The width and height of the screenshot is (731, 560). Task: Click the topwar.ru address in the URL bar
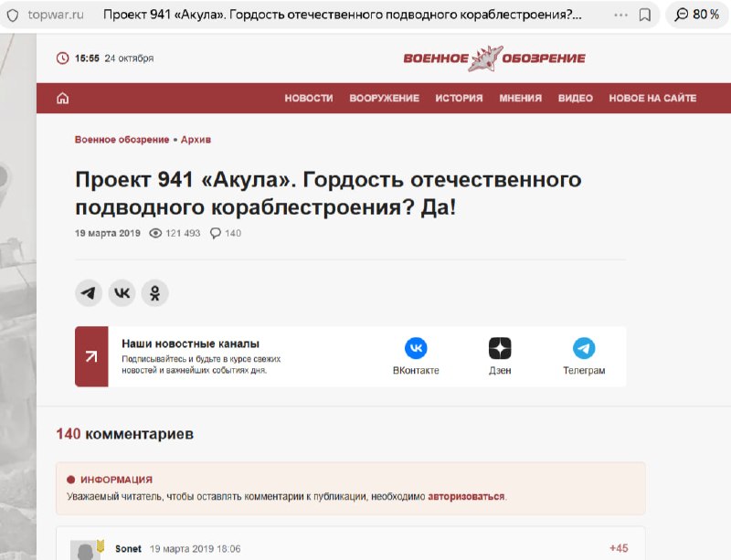56,15
